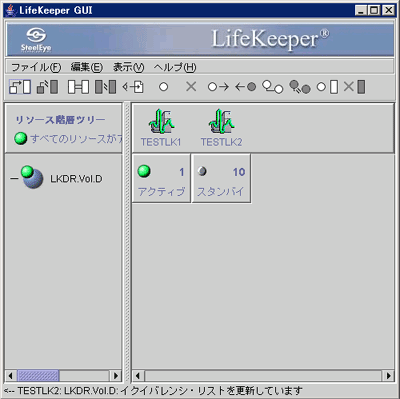The width and height of the screenshot is (400, 399).
Task: Click the tree pane horizontal scrollbar thumb
Action: click(38, 376)
